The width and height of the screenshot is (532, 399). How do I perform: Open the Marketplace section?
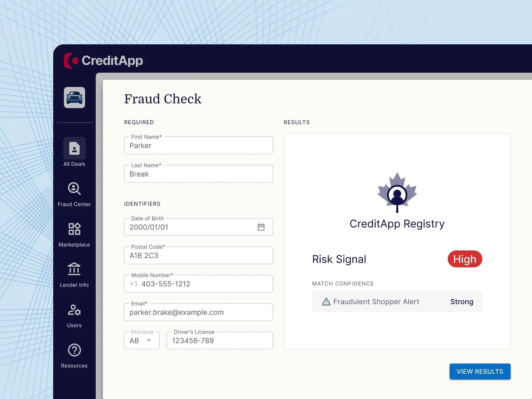tap(74, 235)
